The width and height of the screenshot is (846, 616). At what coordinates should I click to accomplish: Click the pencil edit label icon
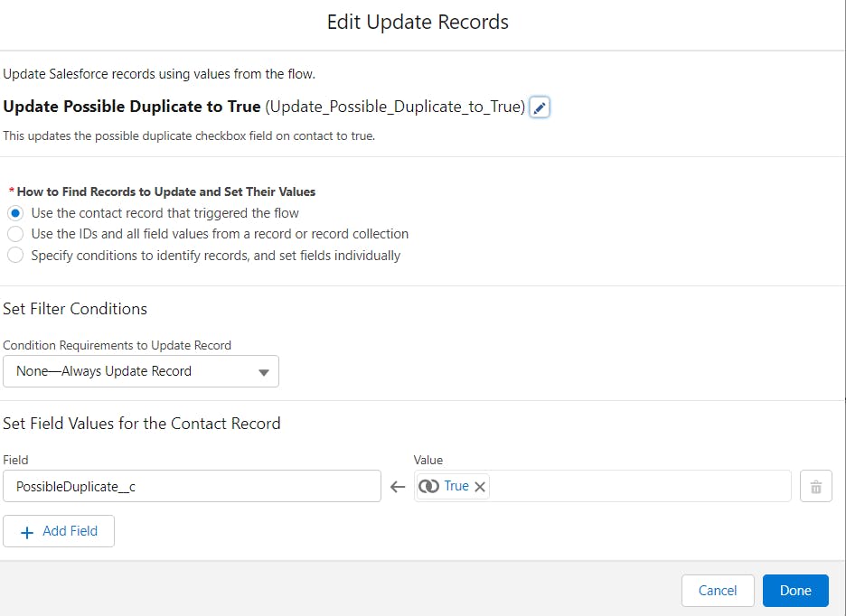tap(539, 107)
